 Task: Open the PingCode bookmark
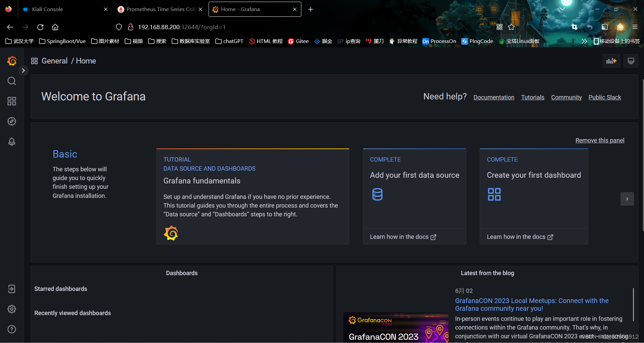pyautogui.click(x=477, y=41)
